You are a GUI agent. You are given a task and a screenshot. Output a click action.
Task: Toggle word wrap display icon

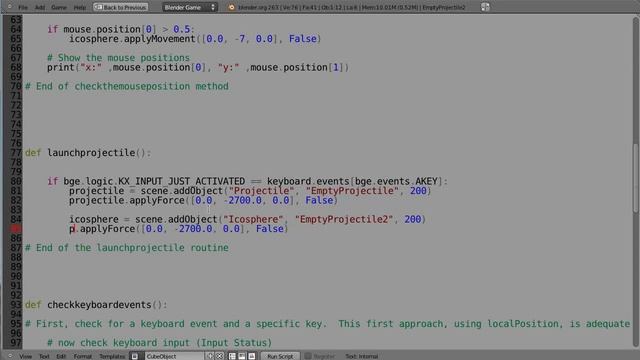pyautogui.click(x=242, y=356)
